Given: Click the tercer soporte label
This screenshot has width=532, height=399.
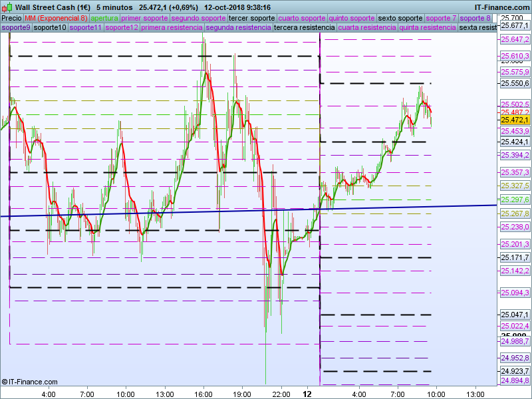Looking at the screenshot, I should coord(252,18).
